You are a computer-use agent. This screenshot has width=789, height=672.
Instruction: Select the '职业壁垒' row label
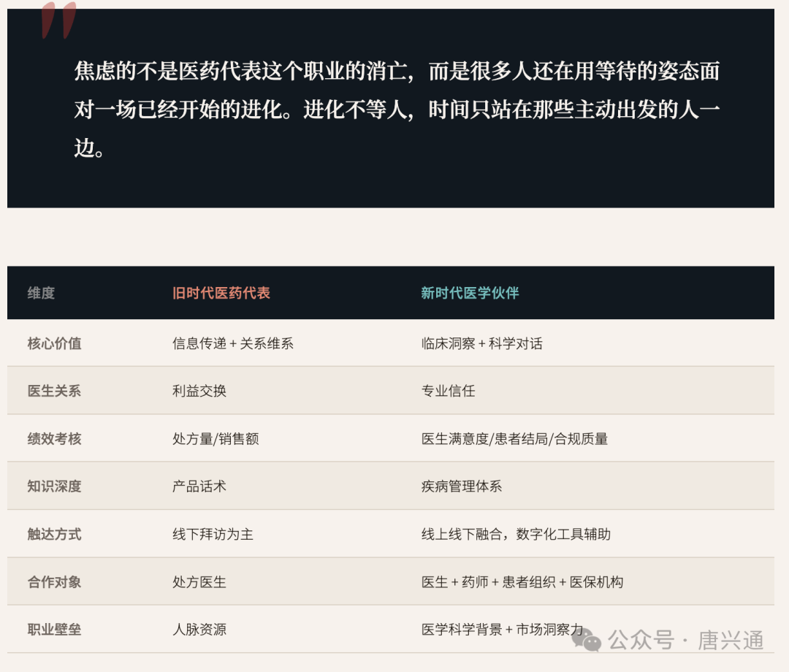tap(54, 629)
